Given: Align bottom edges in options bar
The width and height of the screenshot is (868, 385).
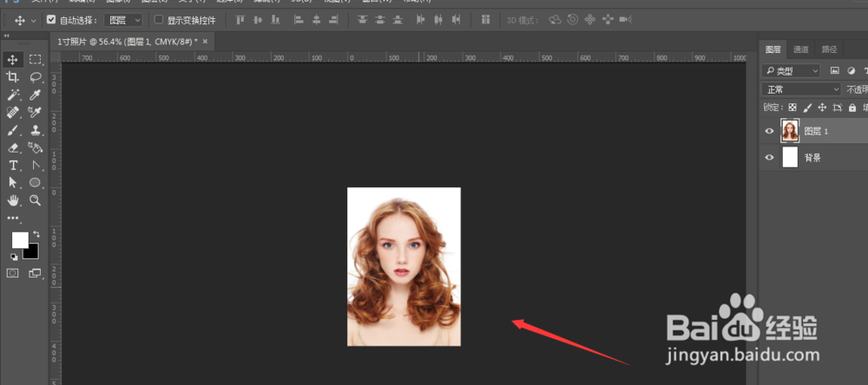Looking at the screenshot, I should [275, 20].
